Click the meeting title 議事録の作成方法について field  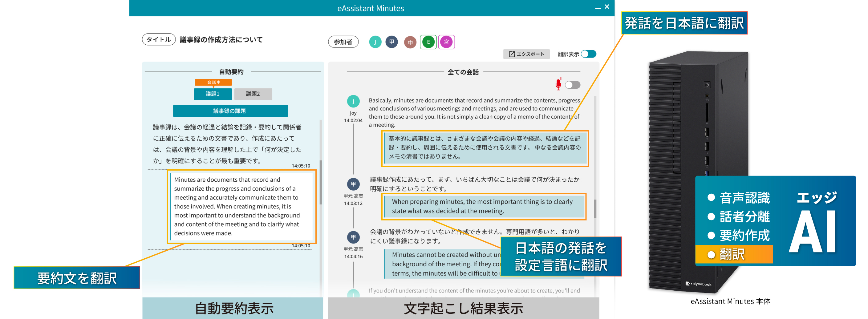(x=221, y=40)
